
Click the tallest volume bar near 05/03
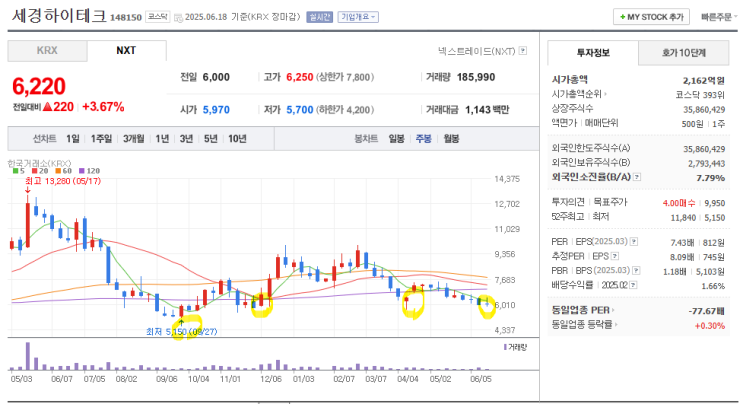coord(28,356)
